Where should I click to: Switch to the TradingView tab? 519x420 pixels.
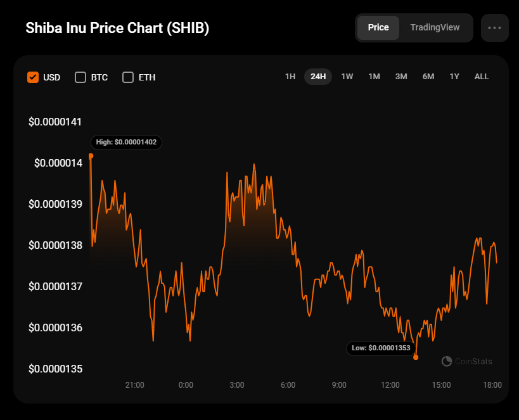[435, 28]
